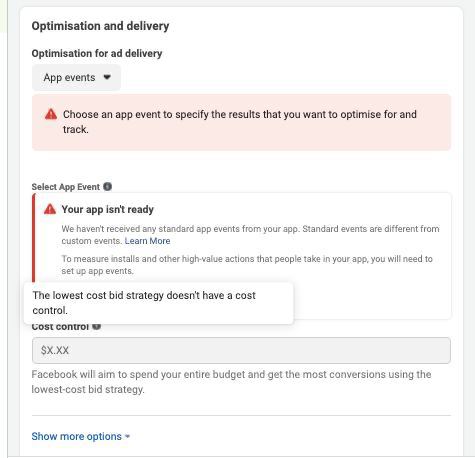Click the set up app events paragraph

(x=247, y=265)
